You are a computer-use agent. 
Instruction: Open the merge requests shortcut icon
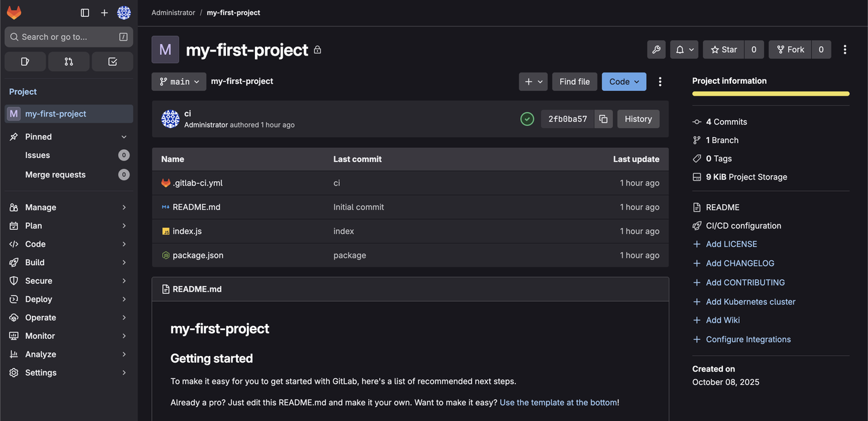[x=68, y=62]
